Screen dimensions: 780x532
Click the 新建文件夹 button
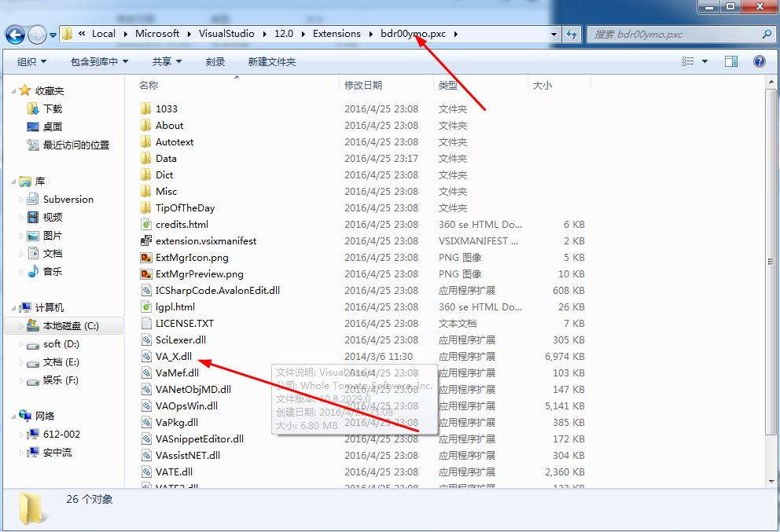pos(271,61)
